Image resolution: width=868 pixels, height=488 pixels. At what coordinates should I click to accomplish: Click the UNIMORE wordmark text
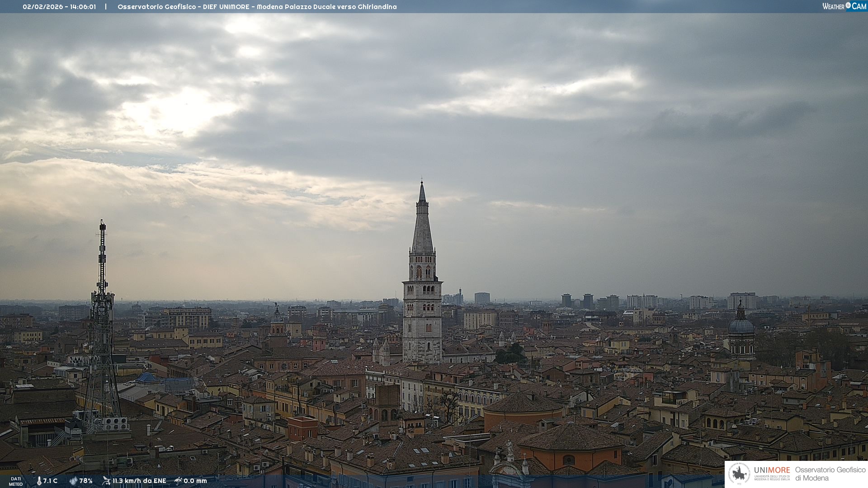point(772,470)
